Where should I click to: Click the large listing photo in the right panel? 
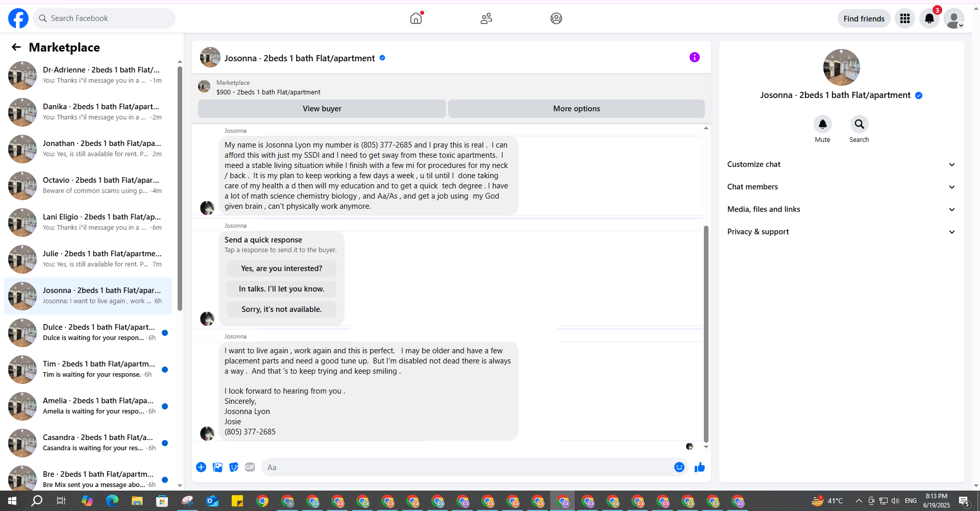coord(842,67)
